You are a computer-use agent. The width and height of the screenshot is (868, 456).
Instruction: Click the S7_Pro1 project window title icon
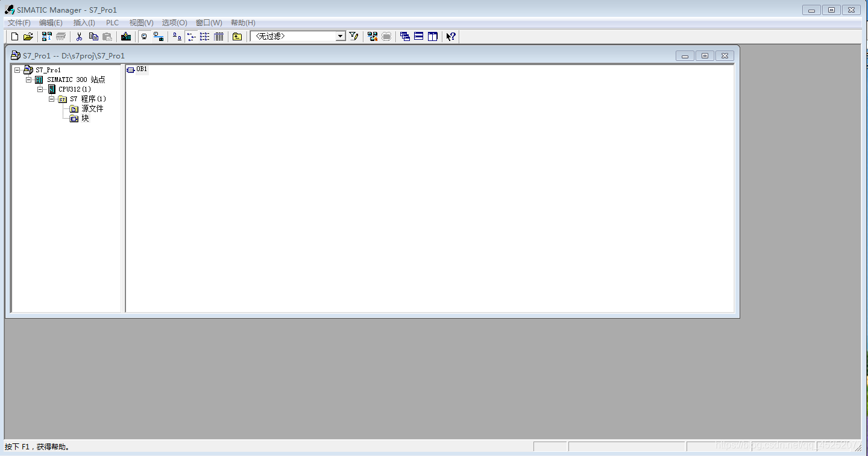click(16, 55)
